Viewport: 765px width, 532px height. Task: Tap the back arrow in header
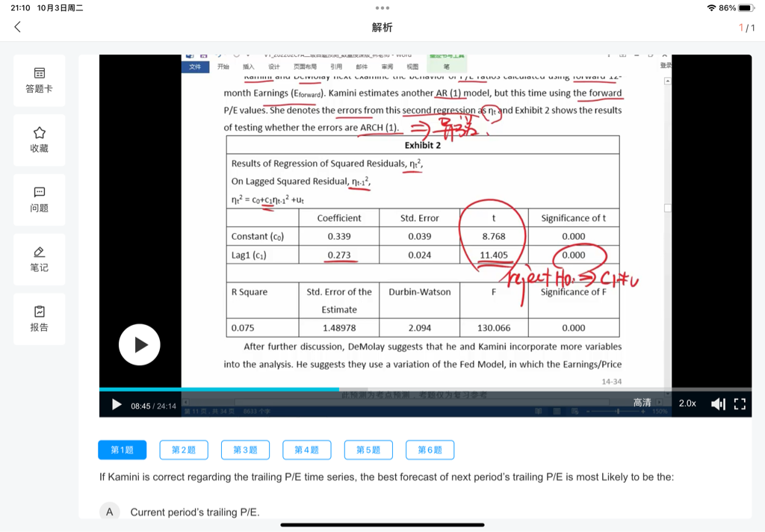[x=18, y=27]
